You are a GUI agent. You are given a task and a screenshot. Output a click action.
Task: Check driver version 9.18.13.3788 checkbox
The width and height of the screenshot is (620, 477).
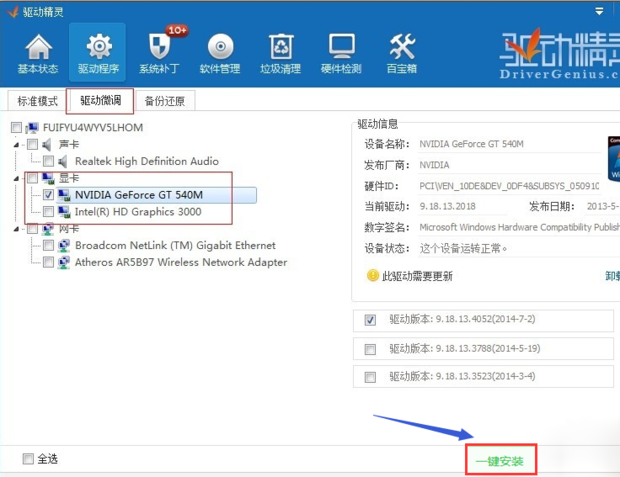point(370,349)
